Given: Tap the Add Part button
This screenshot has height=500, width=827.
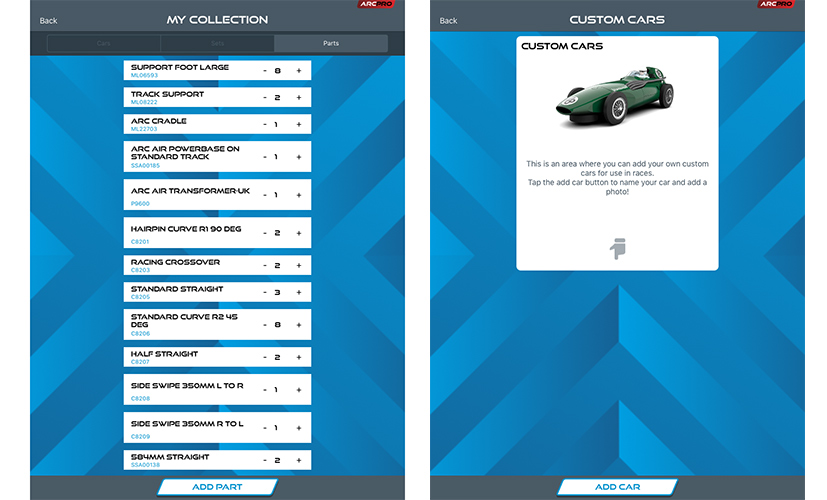Looking at the screenshot, I should click(217, 487).
